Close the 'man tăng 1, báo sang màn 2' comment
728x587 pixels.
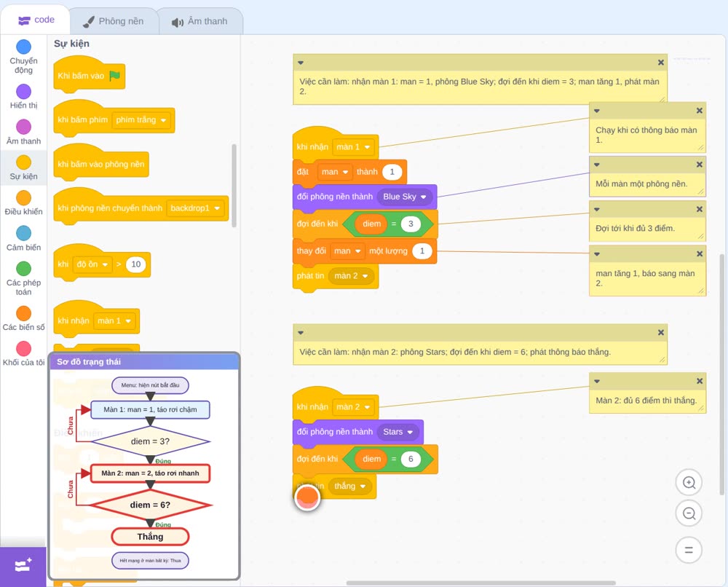tap(699, 253)
